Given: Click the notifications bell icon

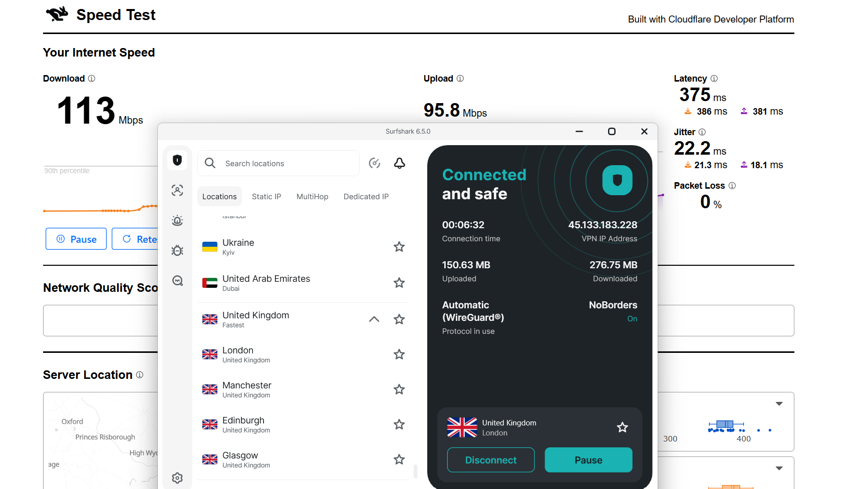Looking at the screenshot, I should (399, 163).
